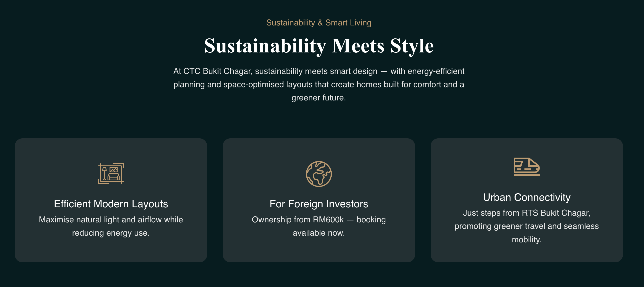
Task: Open the Urban Connectivity title
Action: point(527,197)
